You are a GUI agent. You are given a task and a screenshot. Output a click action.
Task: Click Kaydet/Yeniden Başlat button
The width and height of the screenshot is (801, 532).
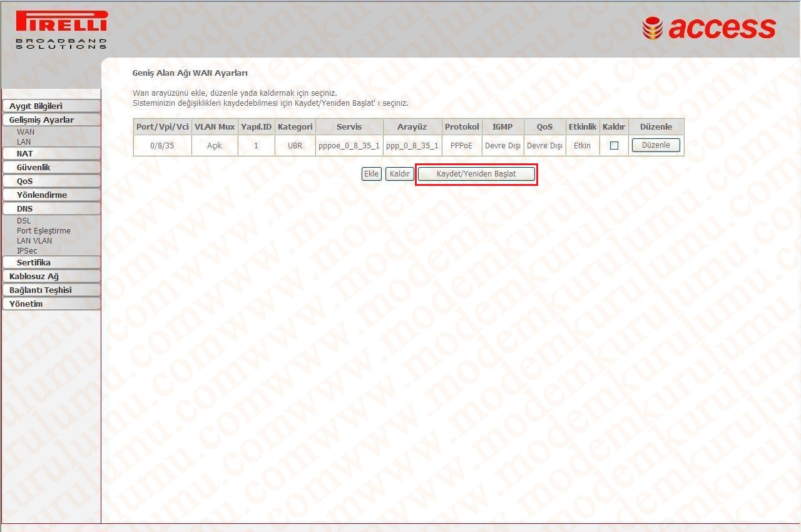coord(476,174)
